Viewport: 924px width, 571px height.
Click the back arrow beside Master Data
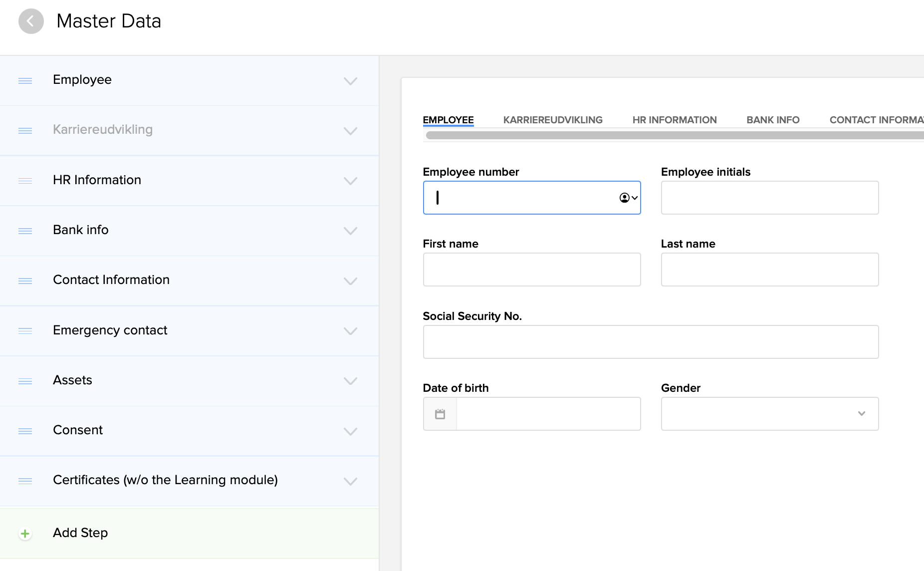(x=31, y=21)
